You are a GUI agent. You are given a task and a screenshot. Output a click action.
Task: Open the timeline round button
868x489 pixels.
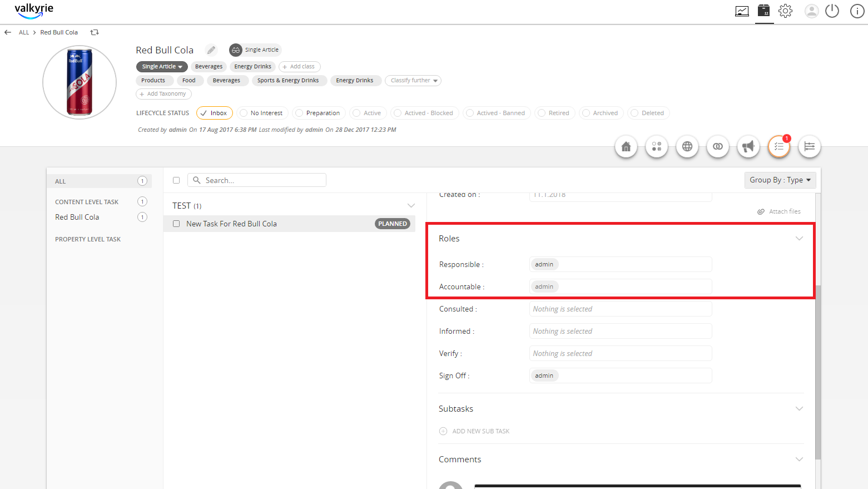[x=810, y=146]
